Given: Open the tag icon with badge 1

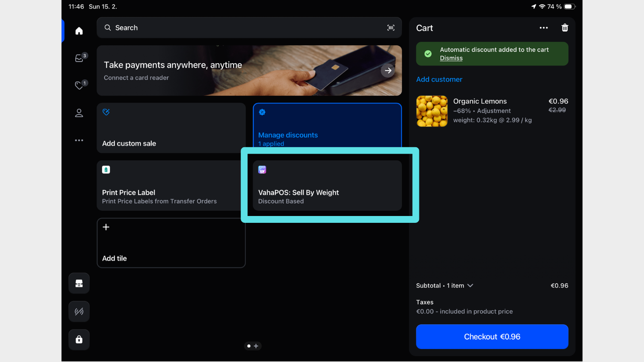Looking at the screenshot, I should (79, 85).
